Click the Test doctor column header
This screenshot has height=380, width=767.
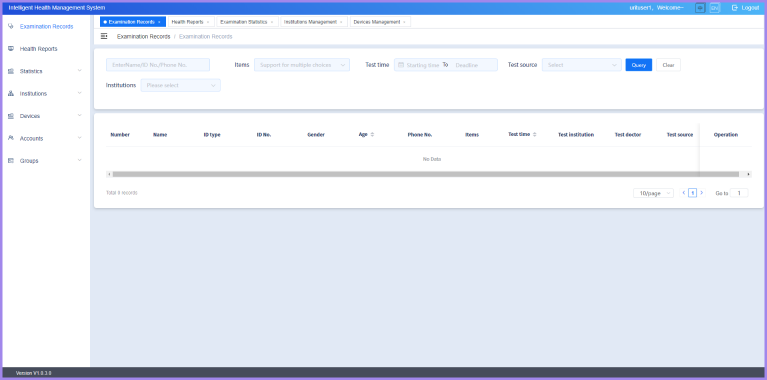(x=628, y=134)
